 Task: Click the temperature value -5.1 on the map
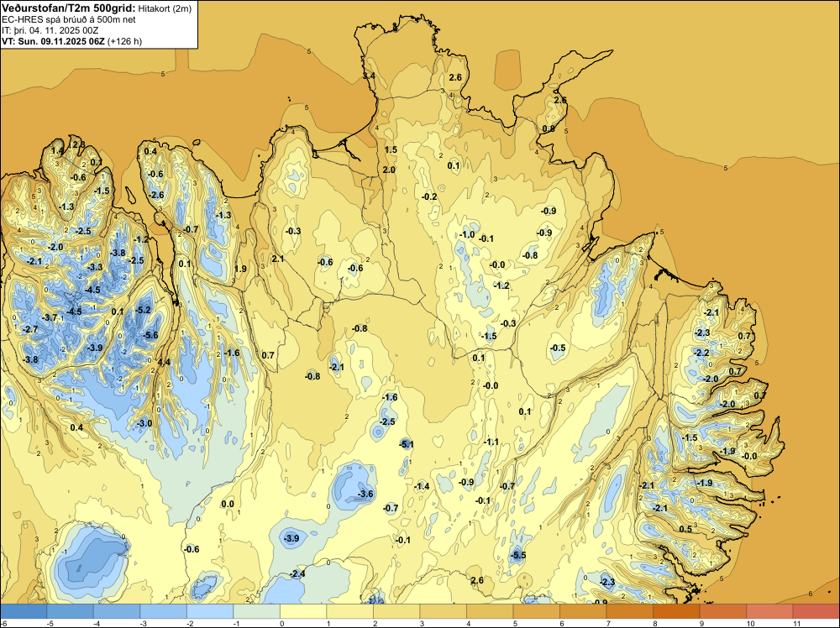407,444
